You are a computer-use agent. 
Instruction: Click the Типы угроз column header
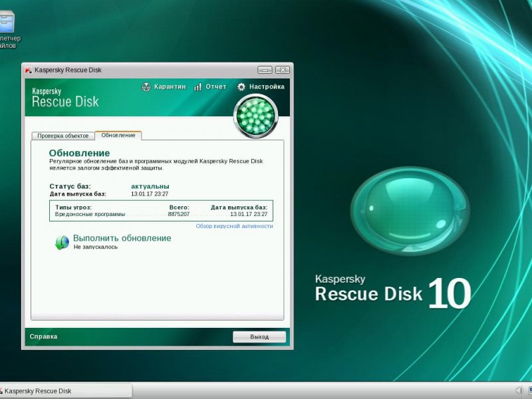click(73, 207)
